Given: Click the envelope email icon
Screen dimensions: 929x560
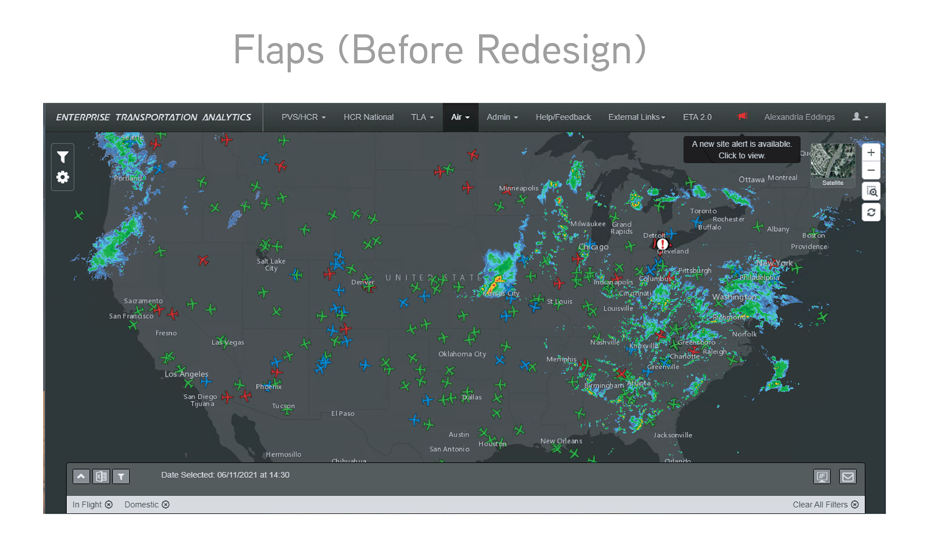Looking at the screenshot, I should [x=848, y=477].
